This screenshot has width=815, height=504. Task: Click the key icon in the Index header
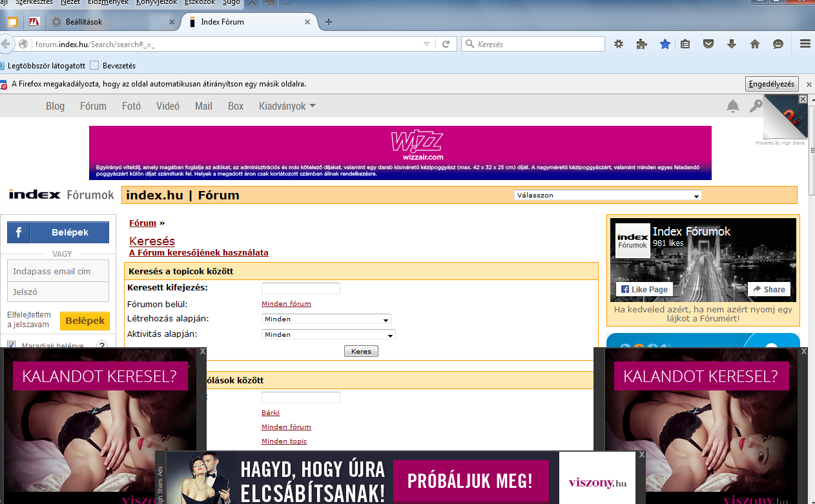[756, 106]
